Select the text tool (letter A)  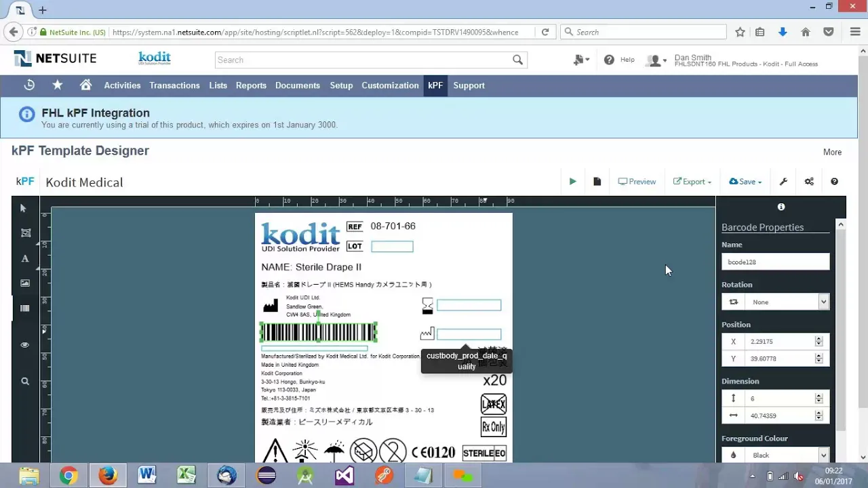25,258
